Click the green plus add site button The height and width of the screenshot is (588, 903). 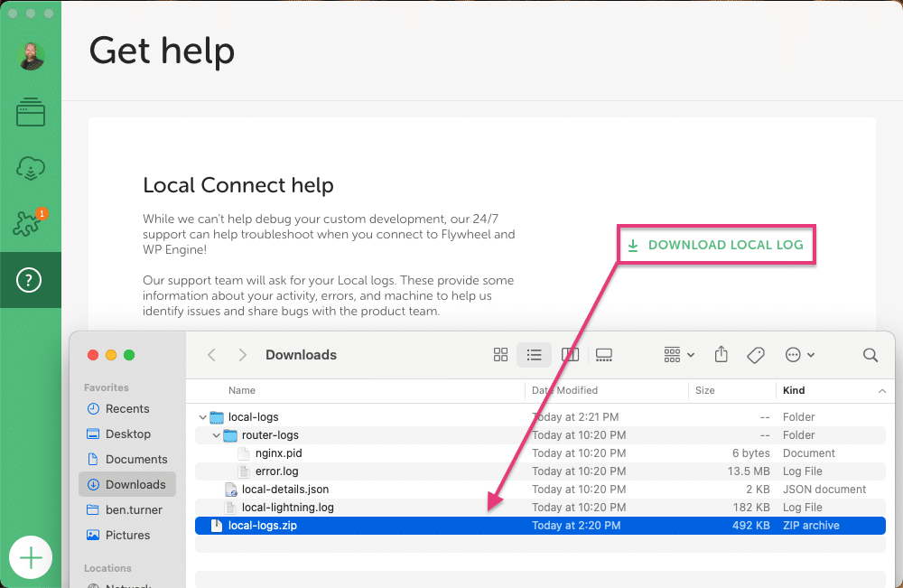click(x=31, y=557)
